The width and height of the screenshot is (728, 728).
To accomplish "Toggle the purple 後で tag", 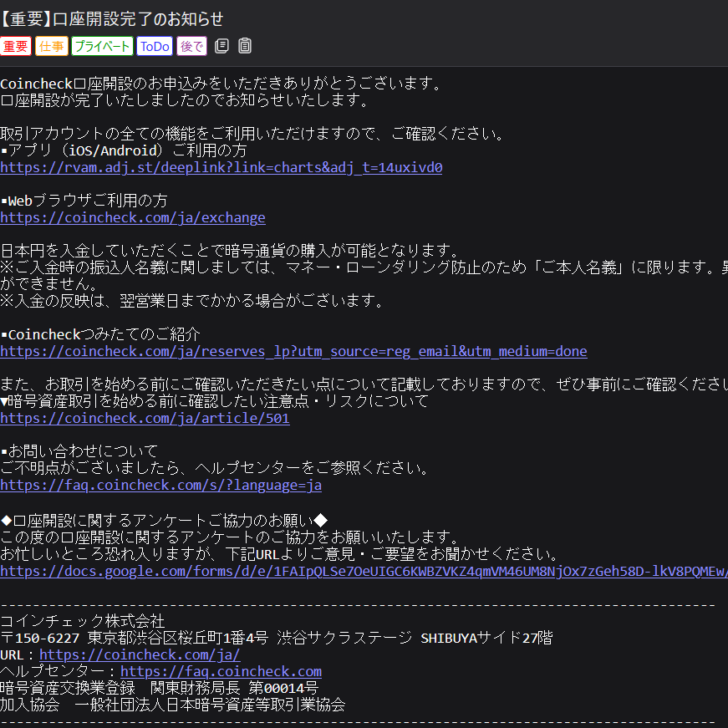I will 191,47.
